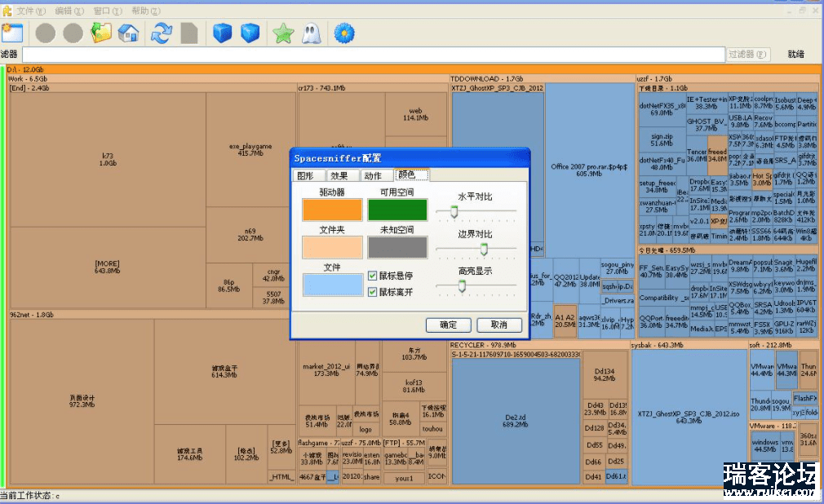The height and width of the screenshot is (504, 824).
Task: Select the D:\ - 12.0Gb drive header
Action: coord(413,69)
